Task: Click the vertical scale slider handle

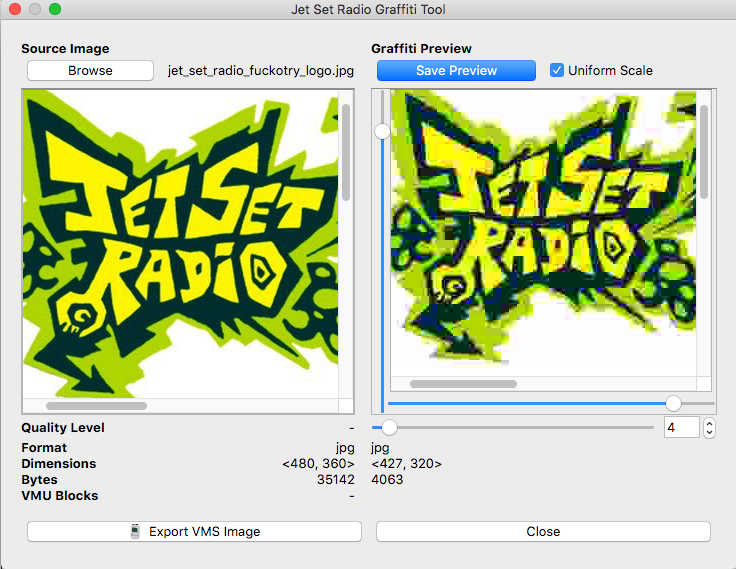Action: pos(383,131)
